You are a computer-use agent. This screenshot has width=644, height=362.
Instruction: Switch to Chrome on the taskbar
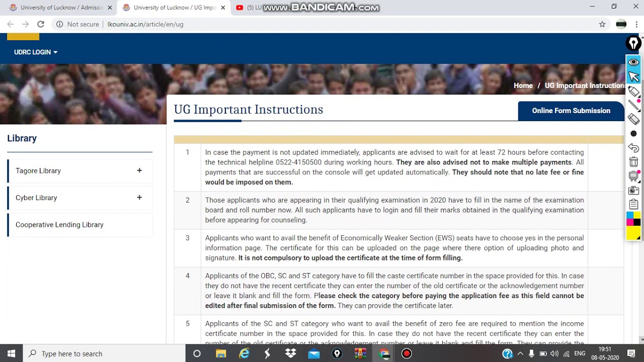coord(384,353)
